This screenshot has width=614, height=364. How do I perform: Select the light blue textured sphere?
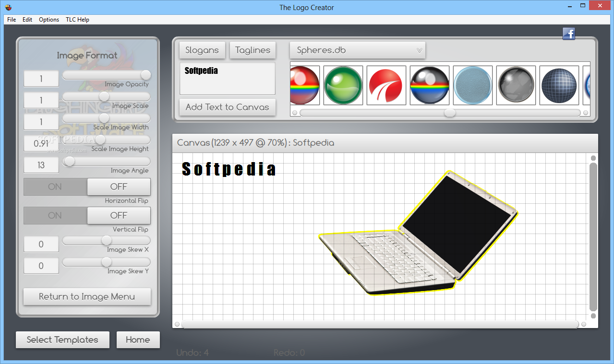pos(473,85)
